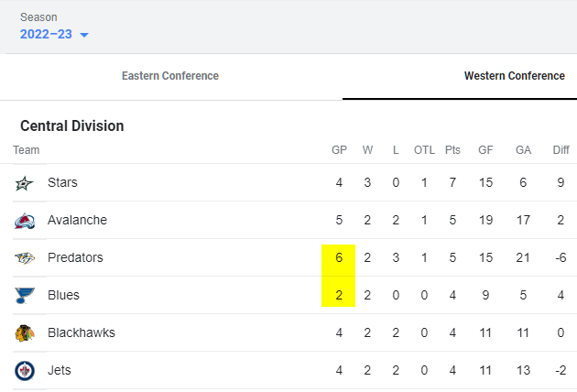Screen dimensions: 577x392
Task: Open the Stars team name link
Action: click(x=62, y=182)
